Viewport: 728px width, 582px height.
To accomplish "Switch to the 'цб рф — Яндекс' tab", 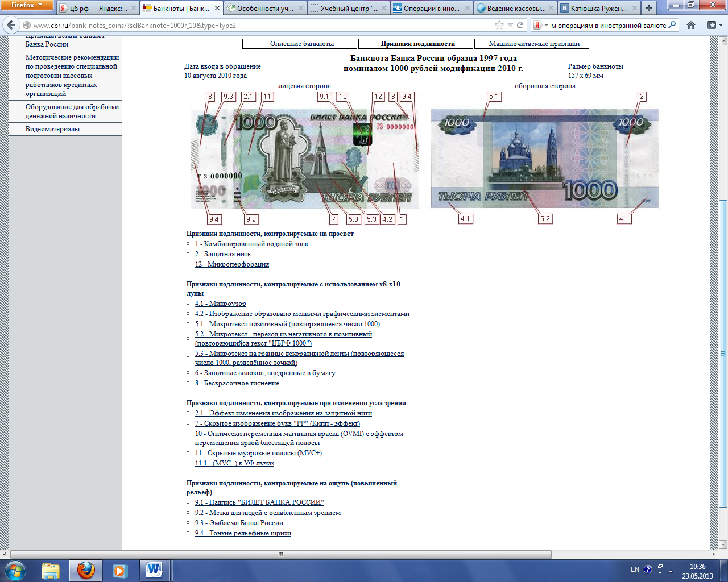I will [98, 9].
